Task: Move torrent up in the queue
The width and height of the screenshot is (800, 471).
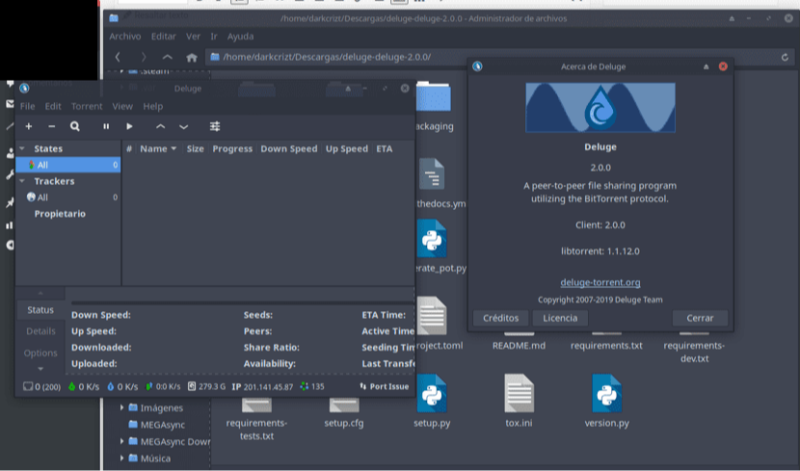Action: (x=160, y=127)
